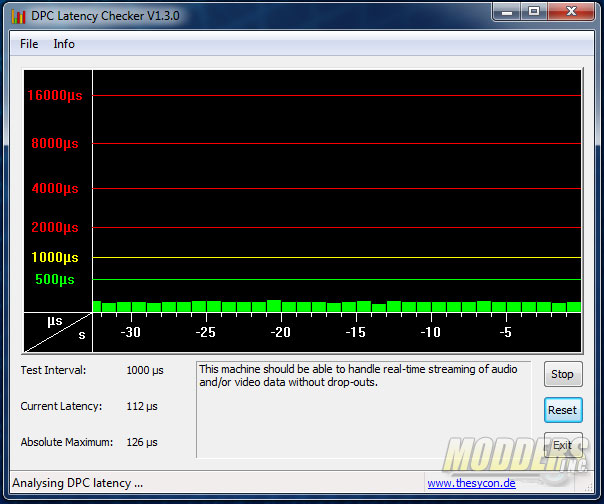Screen dimensions: 604x504
Task: Click the Stop button
Action: click(563, 374)
